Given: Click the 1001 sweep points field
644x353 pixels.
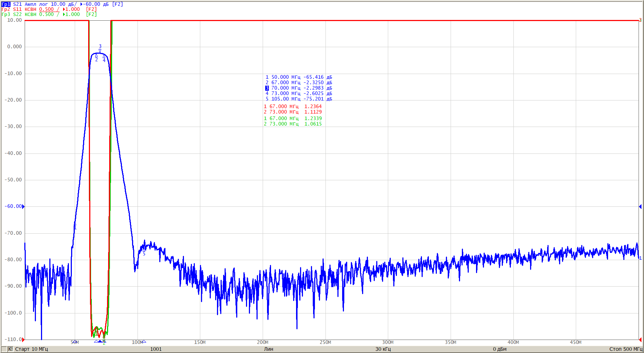Looking at the screenshot, I should click(x=156, y=349).
